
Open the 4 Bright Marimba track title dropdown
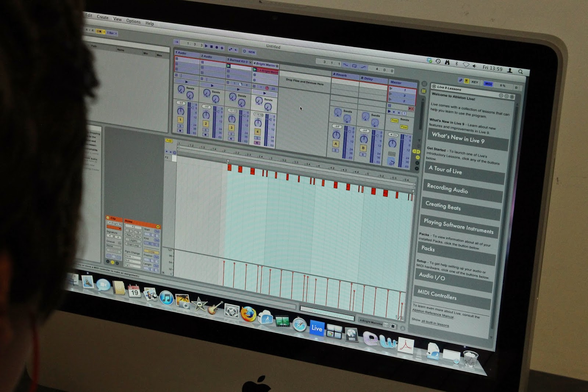(x=277, y=66)
